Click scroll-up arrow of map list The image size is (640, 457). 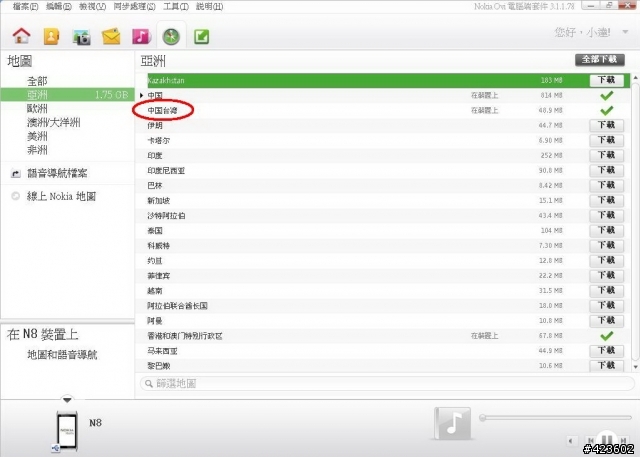point(635,78)
